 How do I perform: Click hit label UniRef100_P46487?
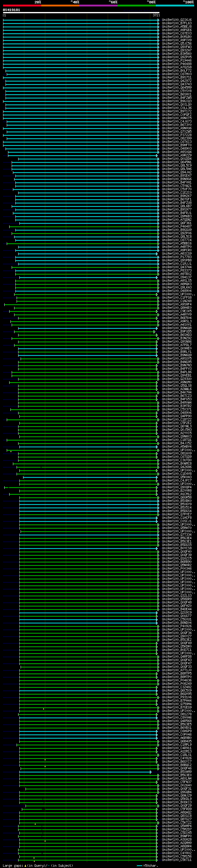(177, 226)
